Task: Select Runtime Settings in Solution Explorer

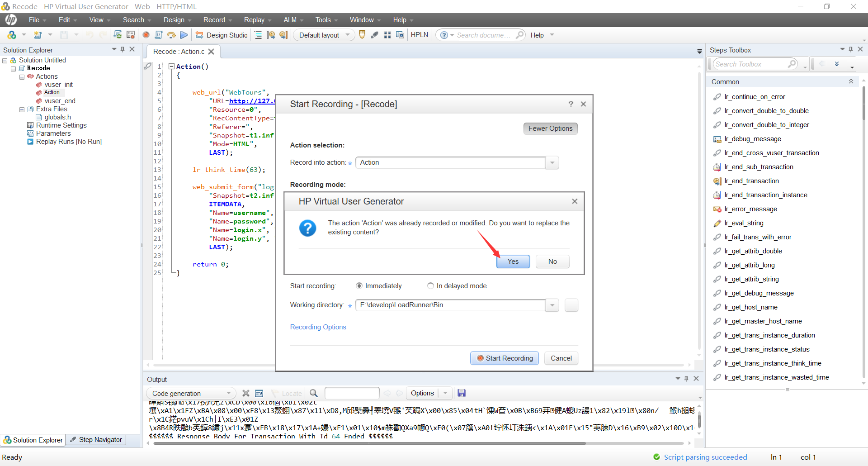Action: [x=61, y=125]
